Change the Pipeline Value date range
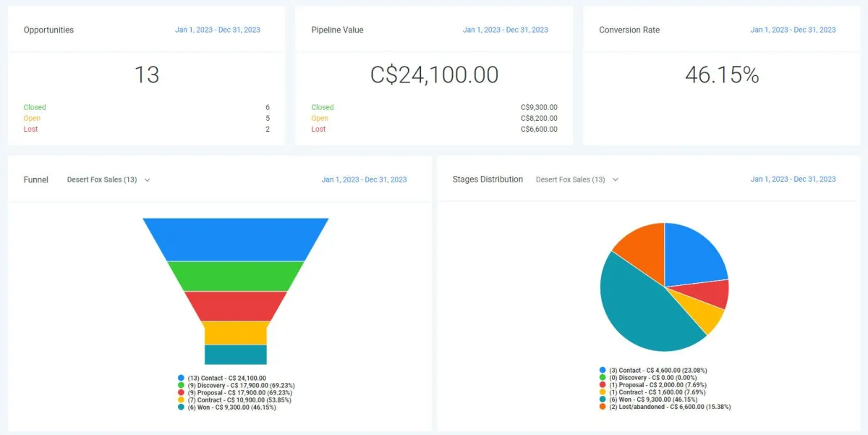Viewport: 868px width, 435px height. 506,30
